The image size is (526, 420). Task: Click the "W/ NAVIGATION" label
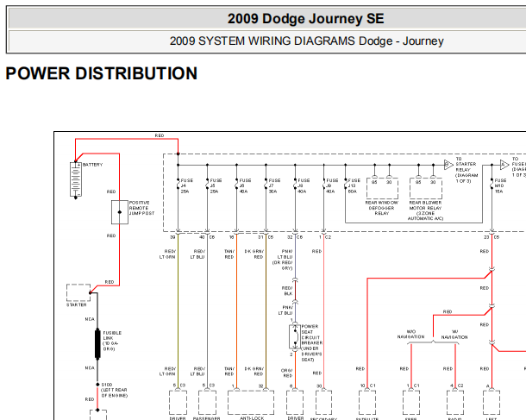454,334
